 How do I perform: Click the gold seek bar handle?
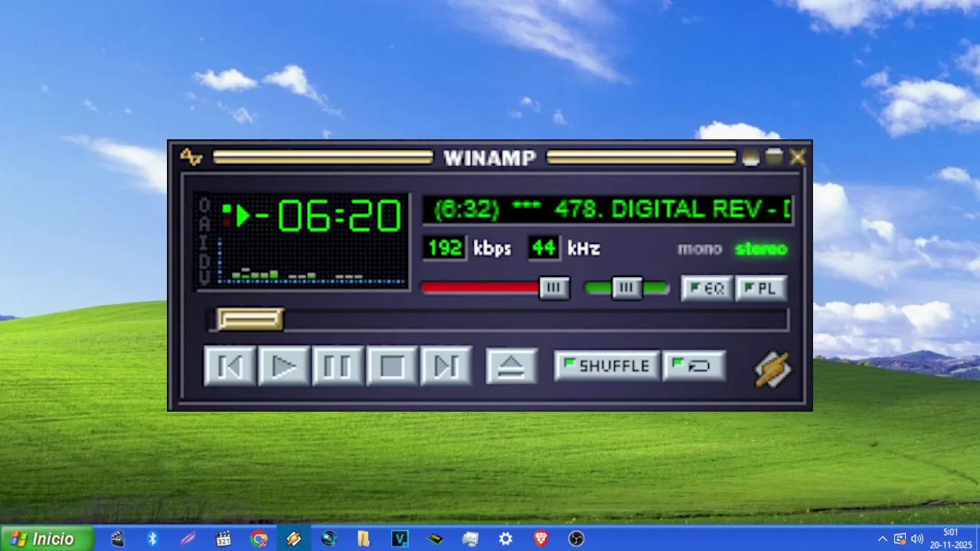[250, 319]
